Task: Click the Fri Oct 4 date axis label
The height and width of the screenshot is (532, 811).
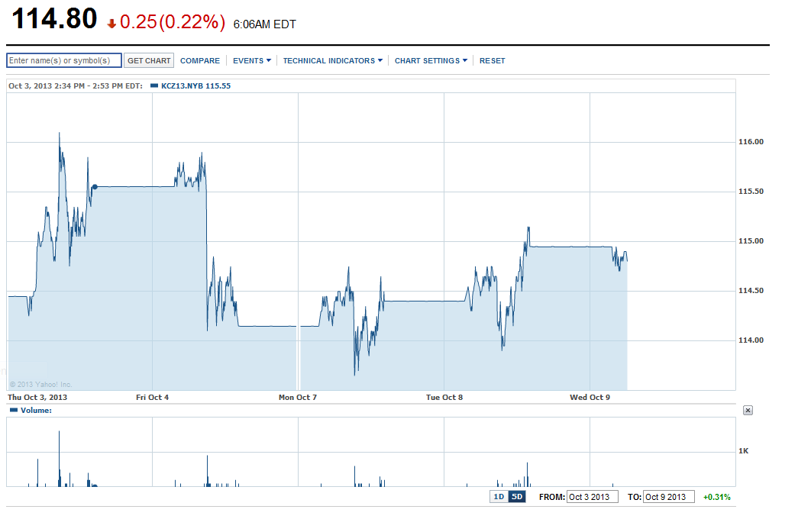Action: [x=153, y=397]
